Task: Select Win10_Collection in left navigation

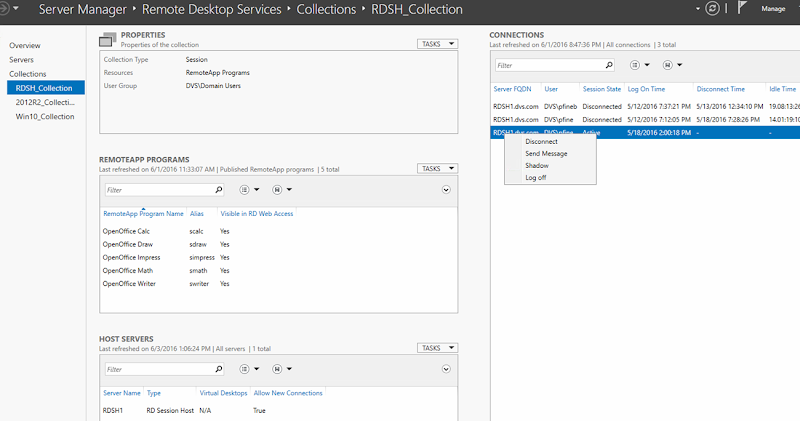Action: 45,116
